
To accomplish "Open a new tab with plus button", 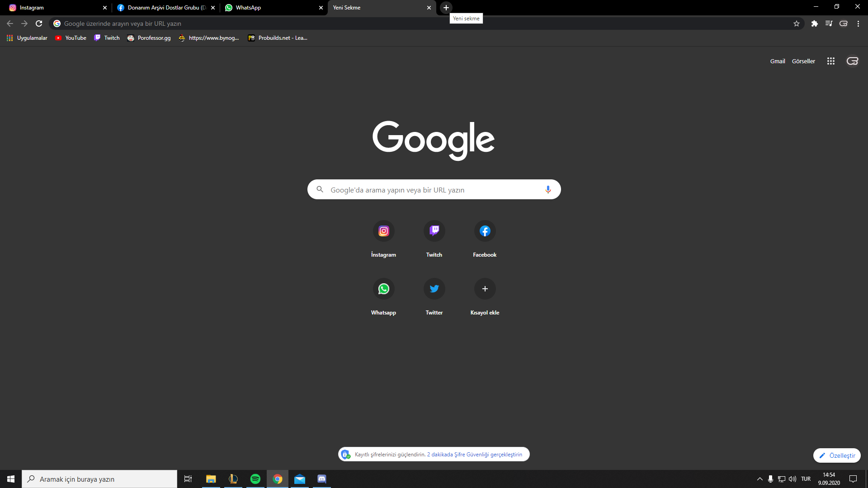I will pyautogui.click(x=446, y=8).
